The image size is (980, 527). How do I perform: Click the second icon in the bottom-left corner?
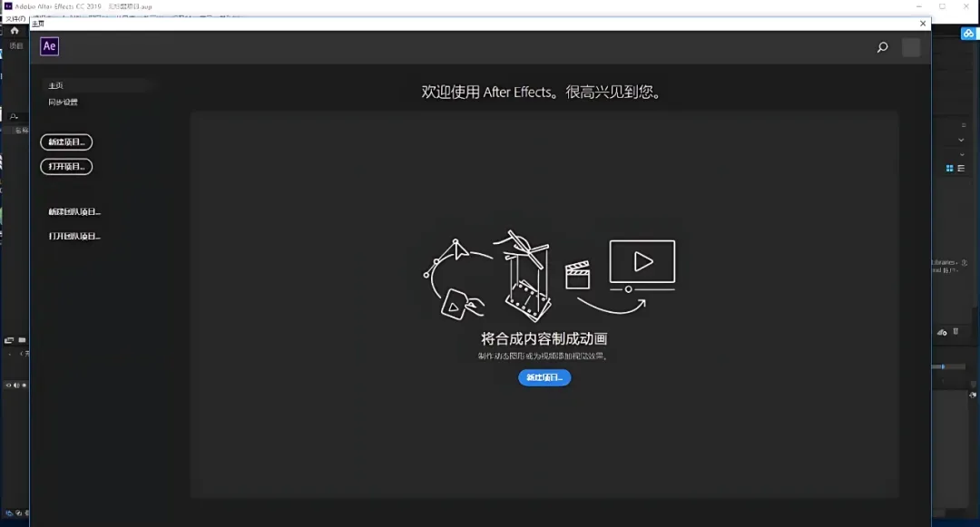coord(19,513)
